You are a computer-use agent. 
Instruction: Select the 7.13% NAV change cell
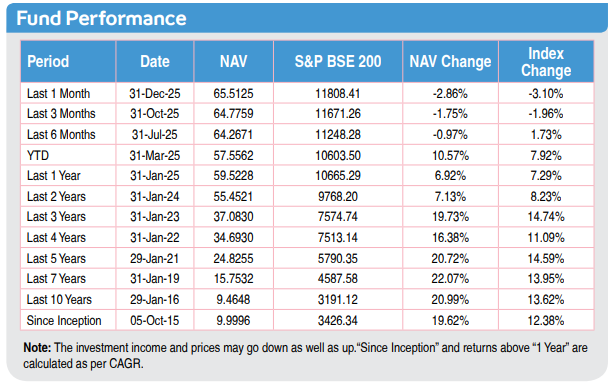click(450, 196)
